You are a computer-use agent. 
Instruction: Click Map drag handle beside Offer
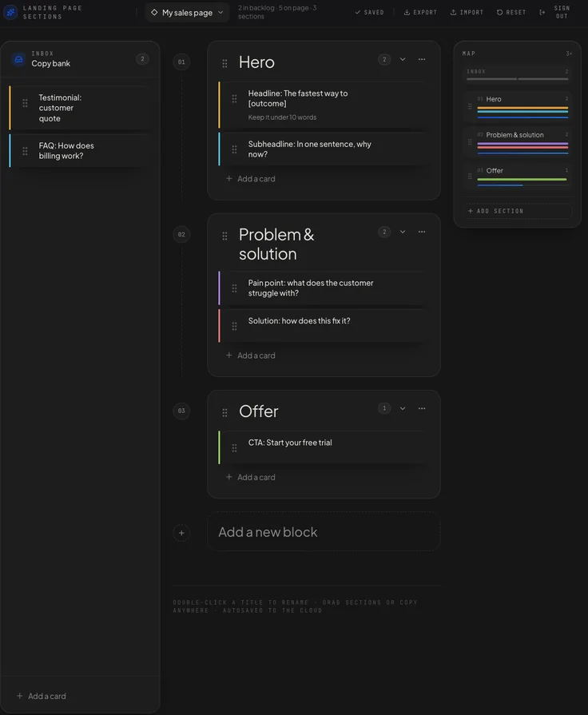point(470,176)
